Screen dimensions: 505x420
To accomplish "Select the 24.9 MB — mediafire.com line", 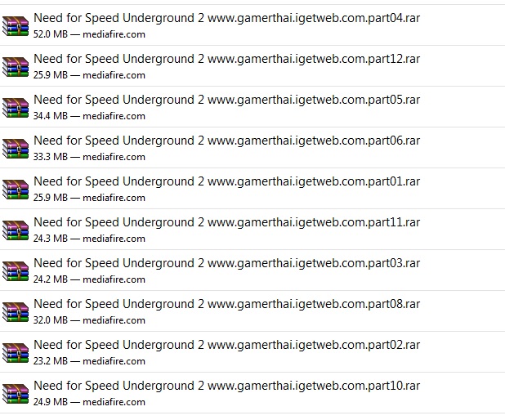I will [89, 402].
